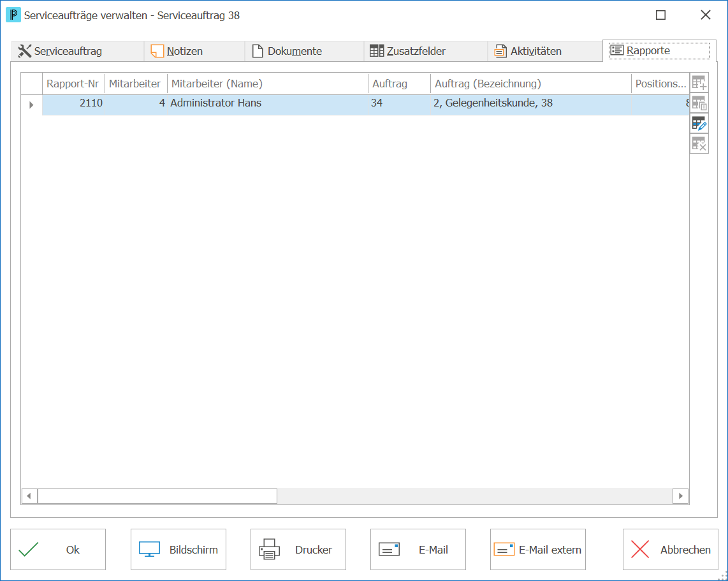Switch to the Serviceauftrag tab
This screenshot has width=728, height=581.
(78, 51)
